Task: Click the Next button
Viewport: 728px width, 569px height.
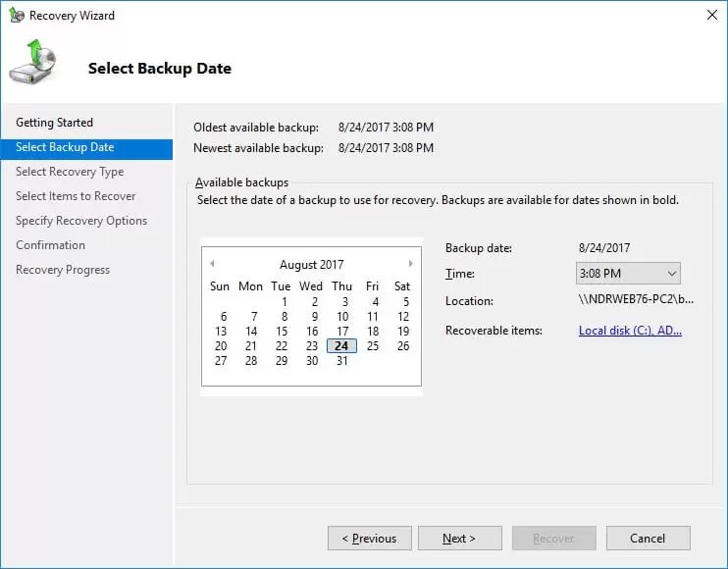Action: click(459, 539)
